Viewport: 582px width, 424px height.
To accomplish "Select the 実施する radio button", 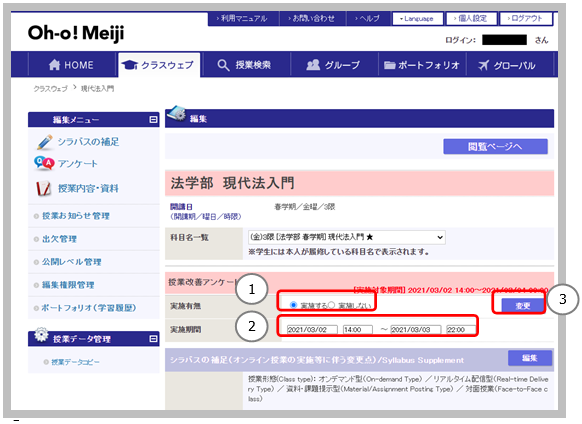I will (x=293, y=305).
